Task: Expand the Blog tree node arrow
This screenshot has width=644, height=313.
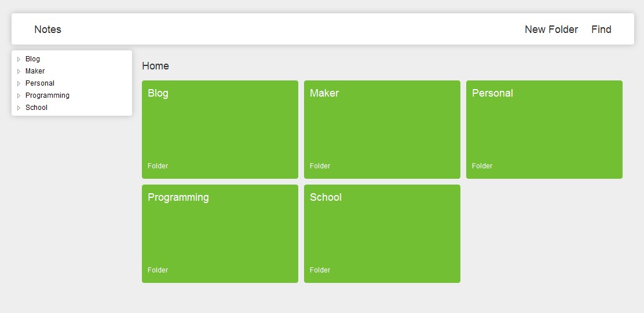Action: tap(19, 59)
